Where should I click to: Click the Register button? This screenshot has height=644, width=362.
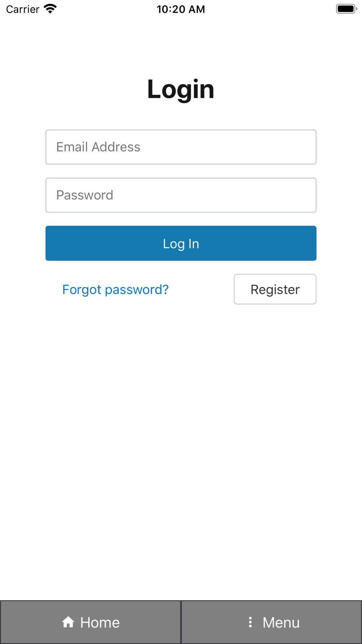[275, 289]
